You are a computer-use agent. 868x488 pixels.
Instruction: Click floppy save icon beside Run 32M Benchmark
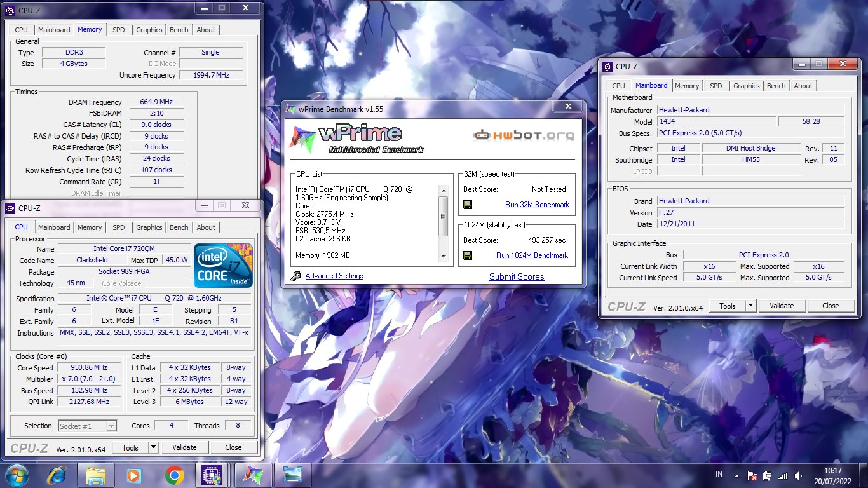[x=468, y=205]
